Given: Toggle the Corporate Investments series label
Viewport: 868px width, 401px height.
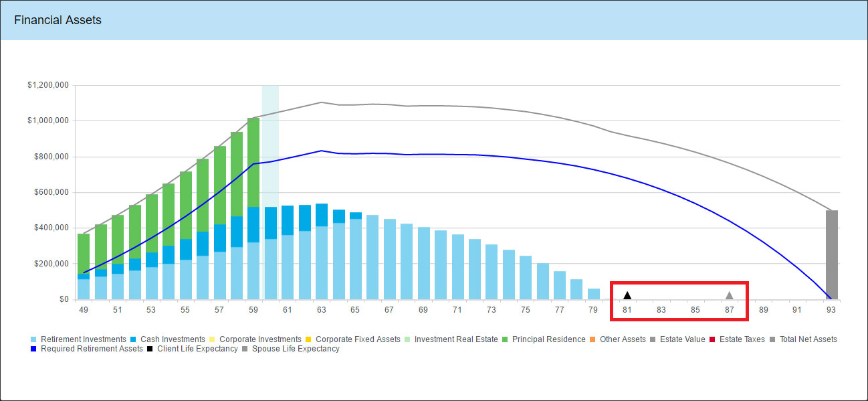Looking at the screenshot, I should [x=260, y=339].
